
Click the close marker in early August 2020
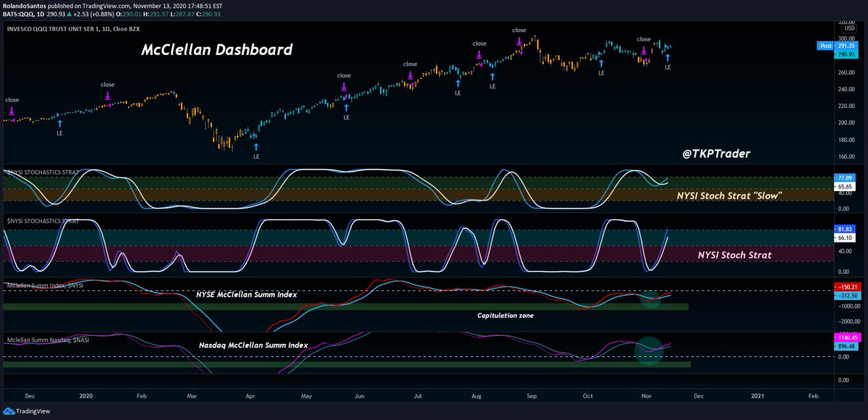click(480, 54)
